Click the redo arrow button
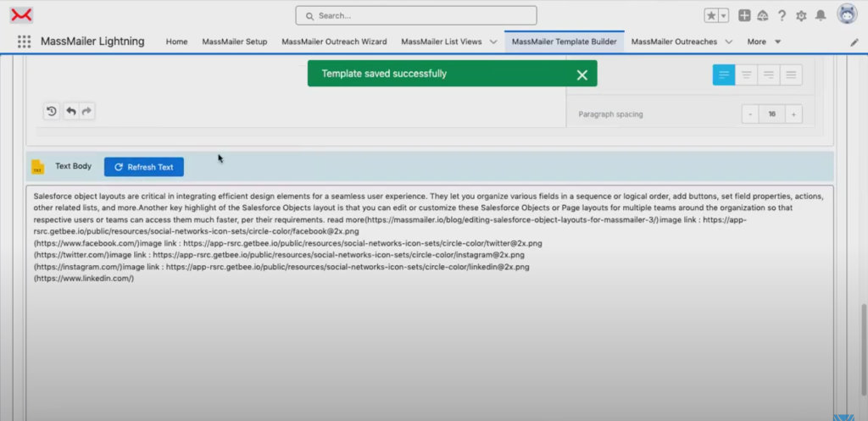Image resolution: width=868 pixels, height=421 pixels. [86, 111]
